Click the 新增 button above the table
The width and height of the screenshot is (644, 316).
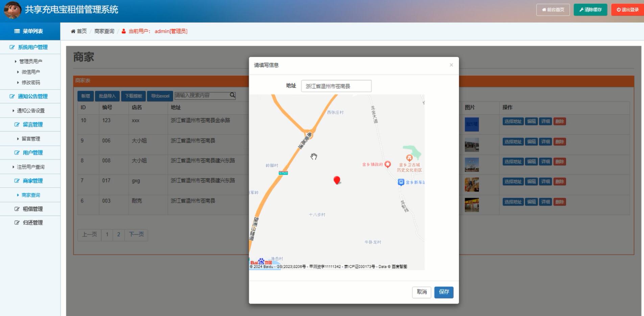85,96
